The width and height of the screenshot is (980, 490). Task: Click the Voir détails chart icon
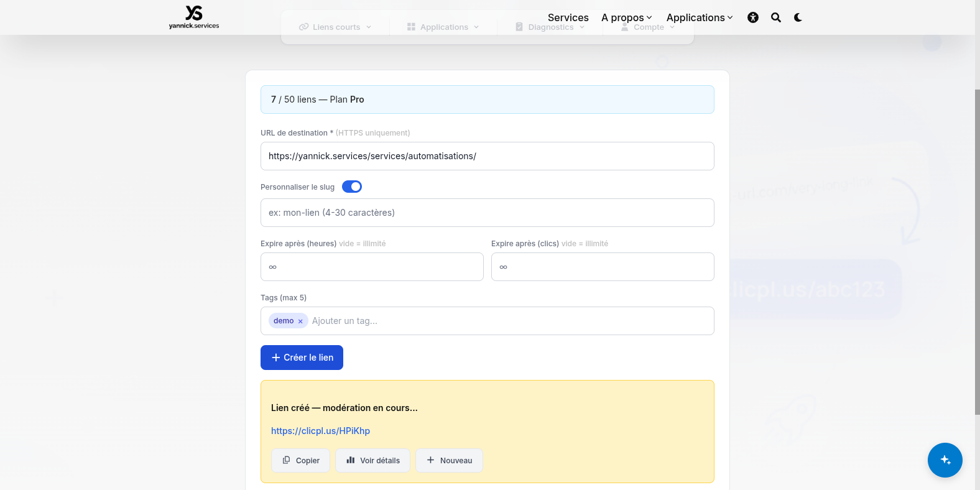[351, 460]
